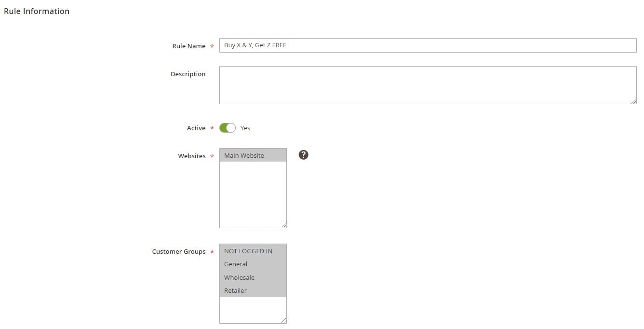Select Wholesale customer group option
The width and height of the screenshot is (644, 329).
[x=253, y=277]
